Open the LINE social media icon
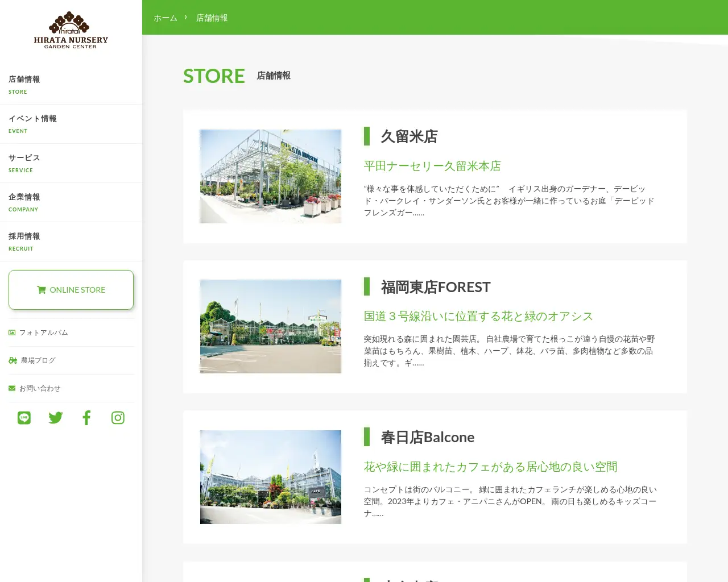 coord(23,417)
